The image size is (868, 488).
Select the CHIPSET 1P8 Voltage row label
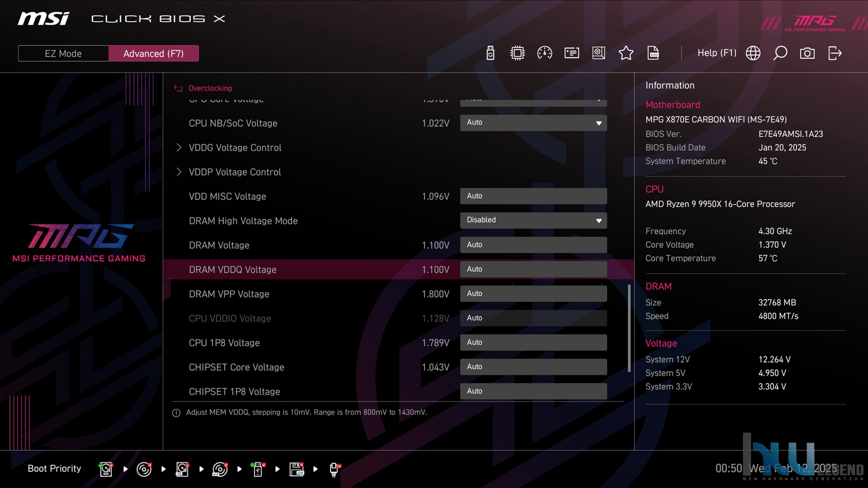[234, 392]
